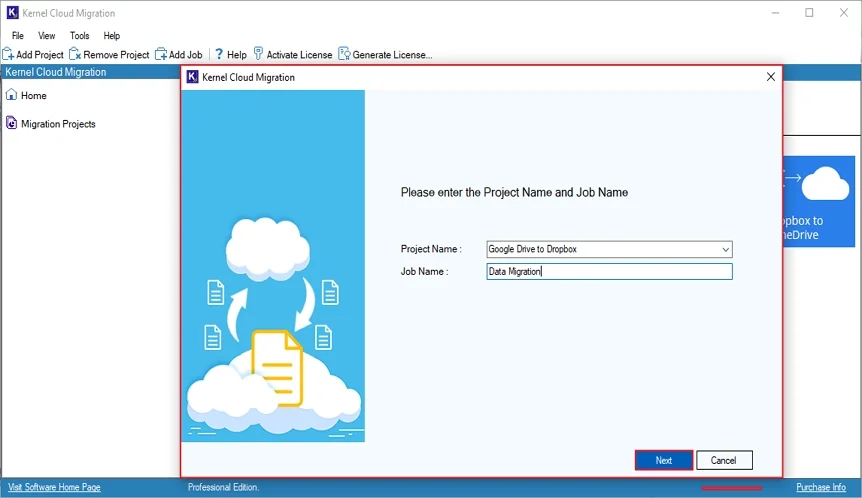Screen dimensions: 862x498
Task: Proceed with the Next button
Action: (664, 461)
